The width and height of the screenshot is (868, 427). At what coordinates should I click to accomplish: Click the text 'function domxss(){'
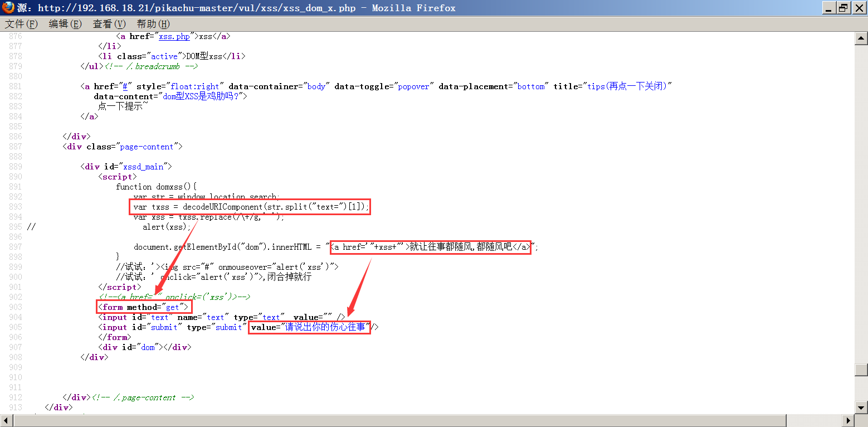tap(157, 187)
